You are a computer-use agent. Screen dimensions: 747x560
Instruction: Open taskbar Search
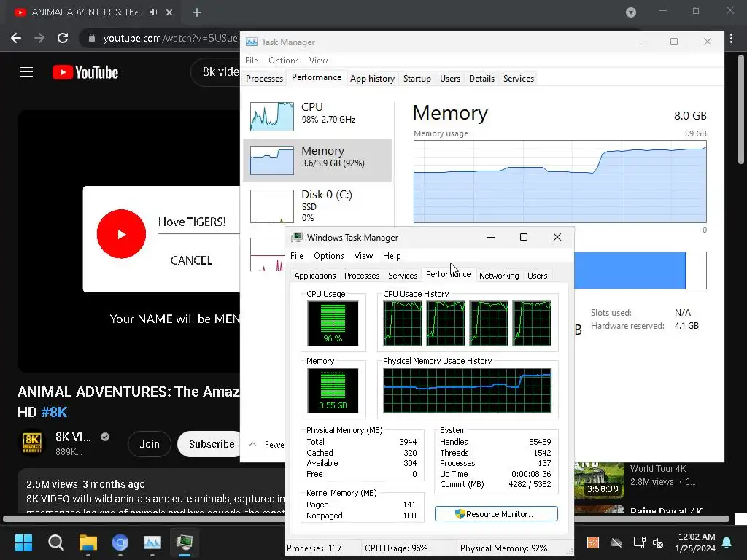click(x=55, y=542)
